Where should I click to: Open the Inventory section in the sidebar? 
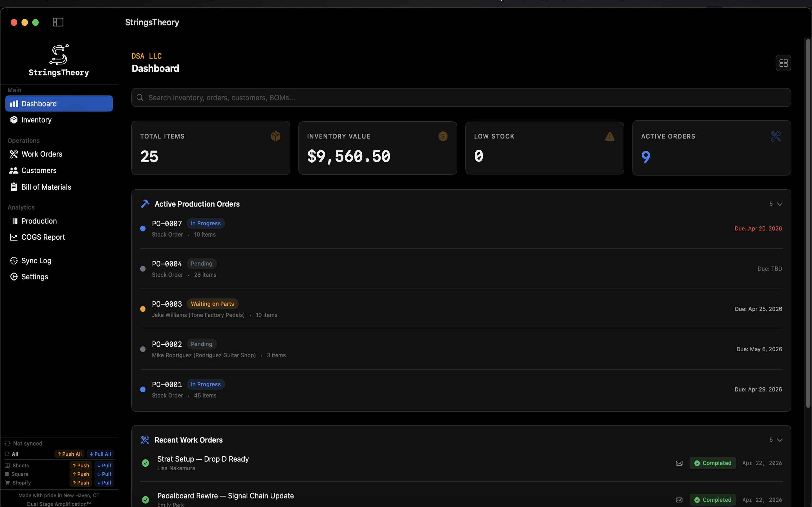[x=36, y=120]
